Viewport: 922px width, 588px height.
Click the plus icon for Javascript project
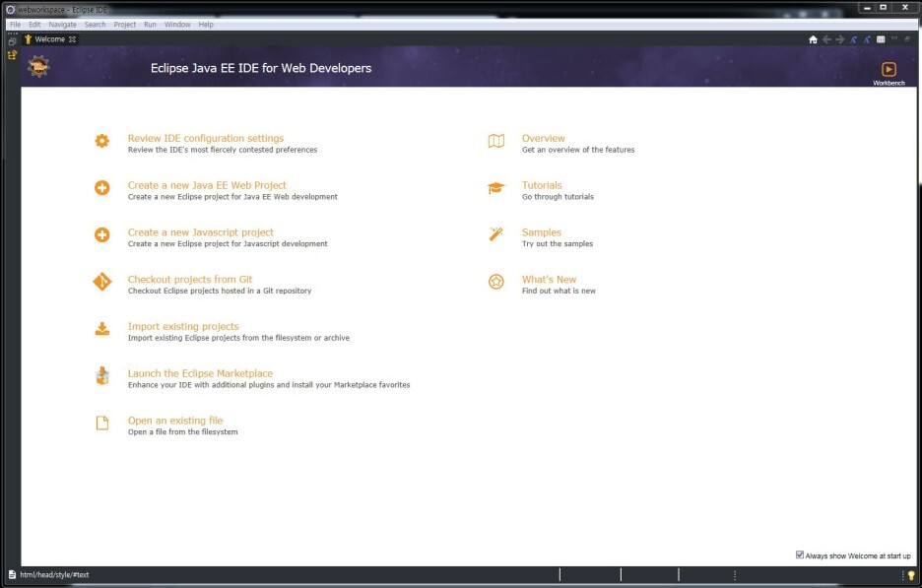tap(102, 235)
